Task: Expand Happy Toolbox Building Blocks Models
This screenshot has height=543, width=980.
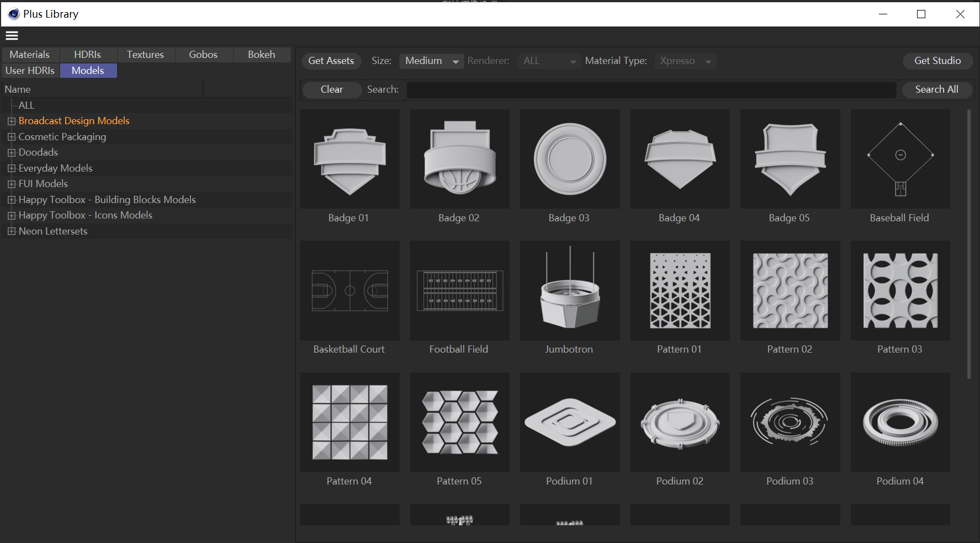Action: [x=11, y=200]
